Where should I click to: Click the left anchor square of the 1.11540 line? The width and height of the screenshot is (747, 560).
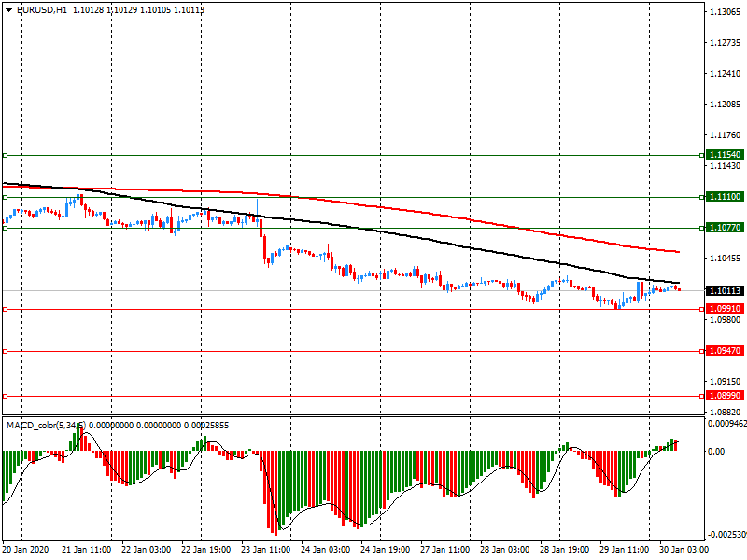[x=6, y=155]
